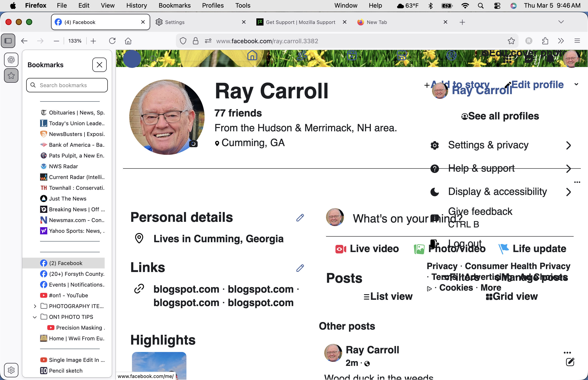Click the zoom in plus button
Viewport: 588px width, 380px height.
(x=93, y=41)
